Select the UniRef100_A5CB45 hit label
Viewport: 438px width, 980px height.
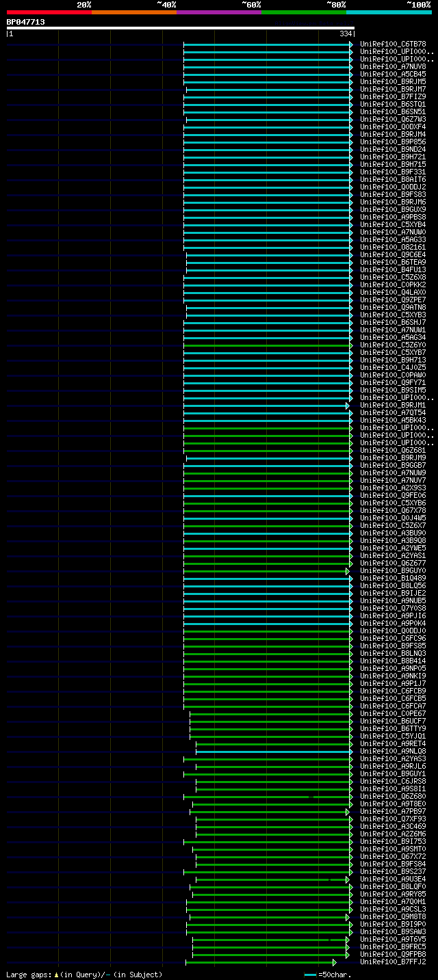[x=394, y=75]
